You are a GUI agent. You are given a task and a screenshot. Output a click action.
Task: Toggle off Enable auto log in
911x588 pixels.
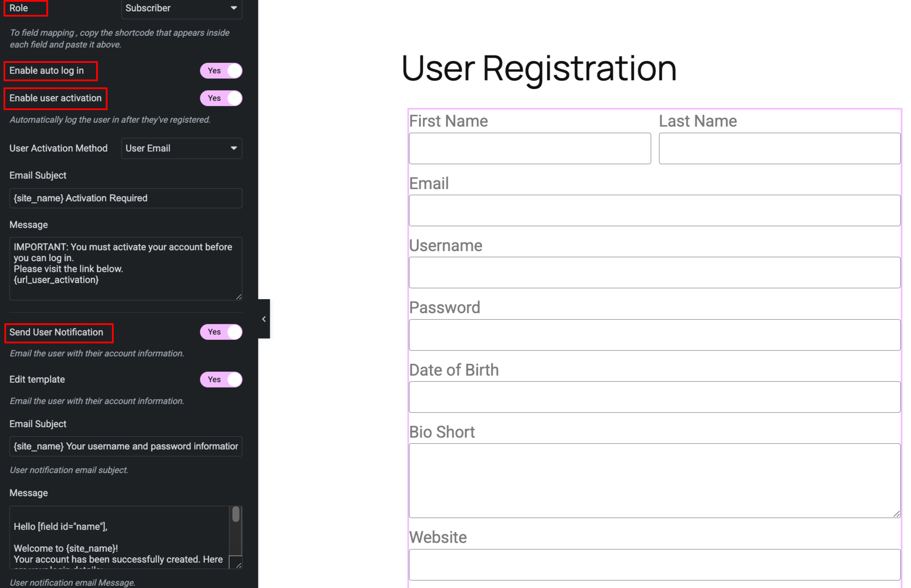tap(221, 70)
